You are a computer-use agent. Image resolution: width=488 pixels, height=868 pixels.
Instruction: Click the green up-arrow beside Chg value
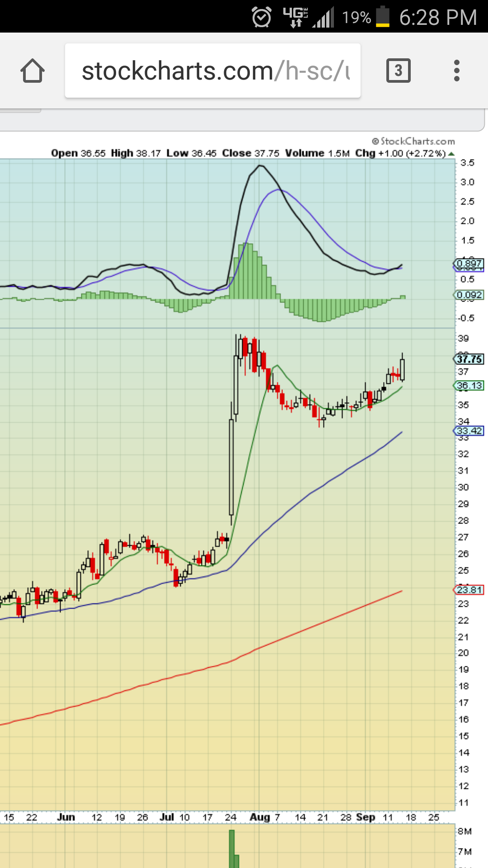pos(451,154)
